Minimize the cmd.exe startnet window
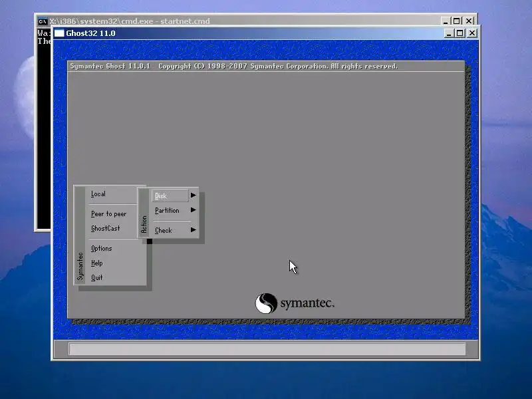This screenshot has height=399, width=532. 446,21
